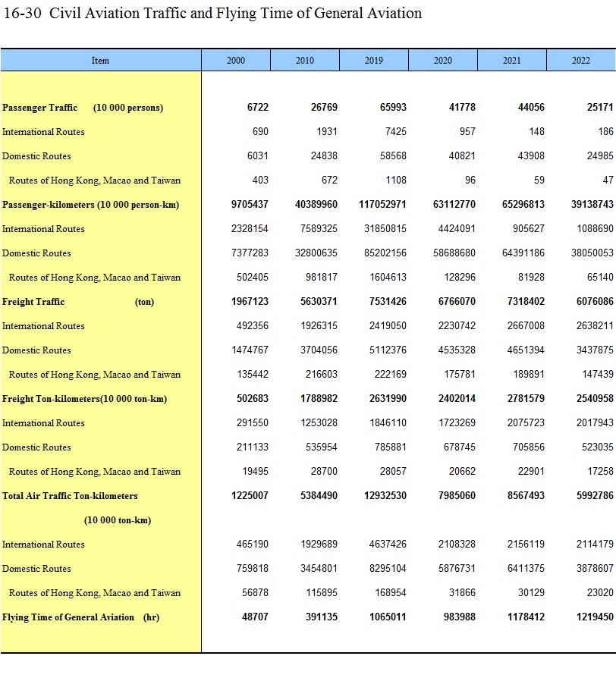This screenshot has height=678, width=616.
Task: Click Passenger Traffic value 25171
Action: click(x=600, y=107)
